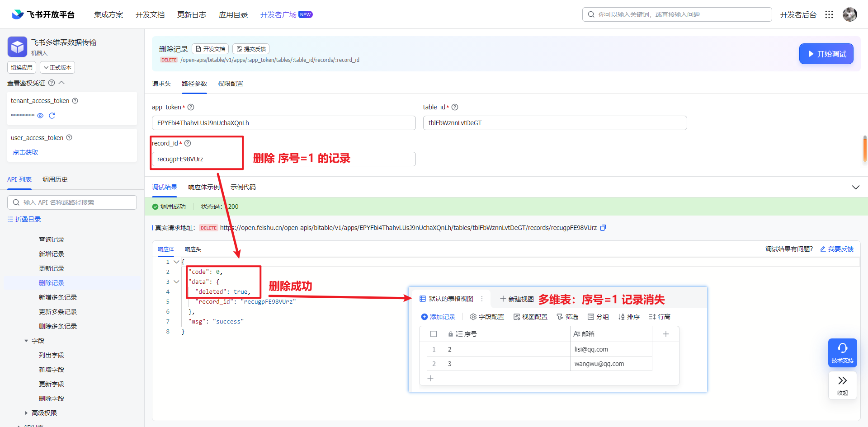Open the more options dots beside 默认的表格视图
The image size is (868, 427).
pos(482,299)
